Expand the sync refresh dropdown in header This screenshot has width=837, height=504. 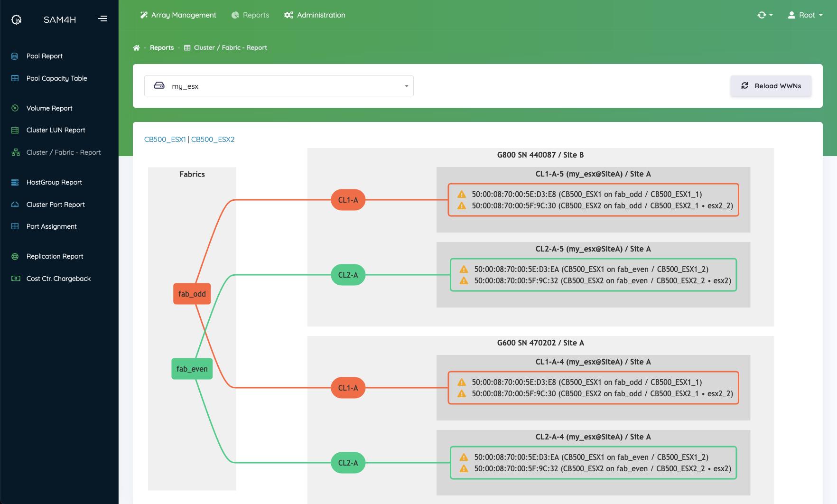click(x=765, y=15)
